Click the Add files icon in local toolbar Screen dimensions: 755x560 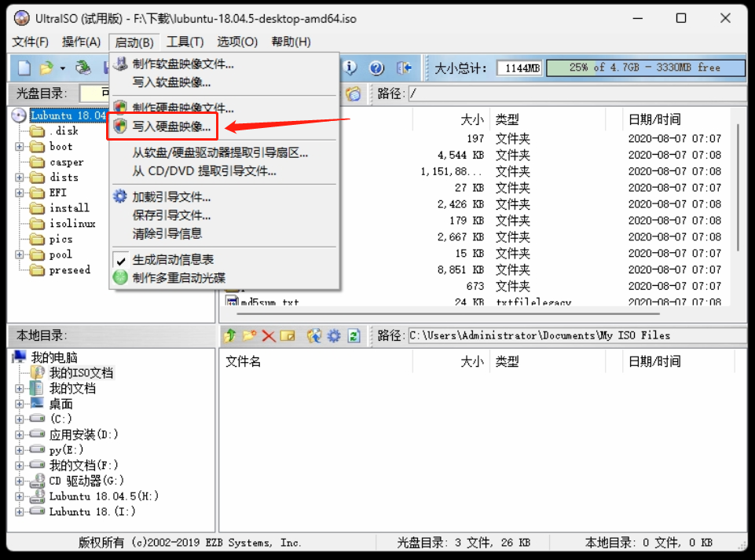tap(314, 335)
